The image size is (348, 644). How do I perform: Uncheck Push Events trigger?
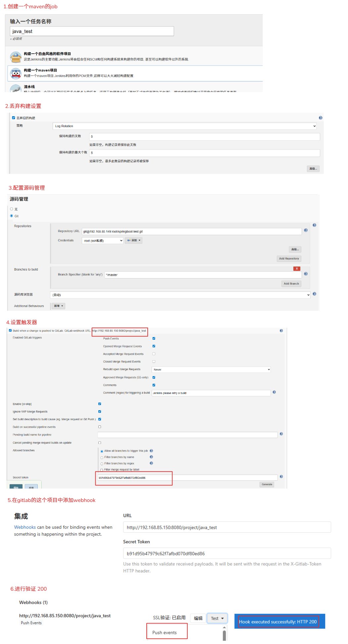pos(154,338)
